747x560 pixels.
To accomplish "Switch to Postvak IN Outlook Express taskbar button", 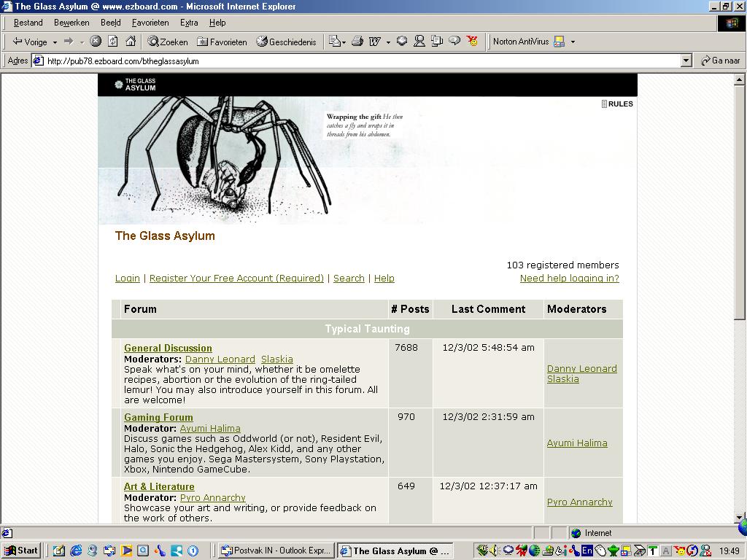I will click(x=276, y=551).
